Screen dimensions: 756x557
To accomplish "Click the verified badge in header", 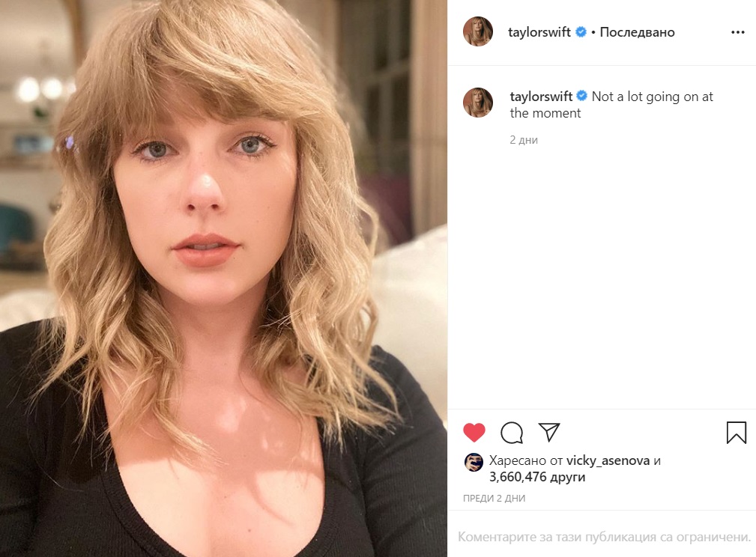I will (x=581, y=31).
